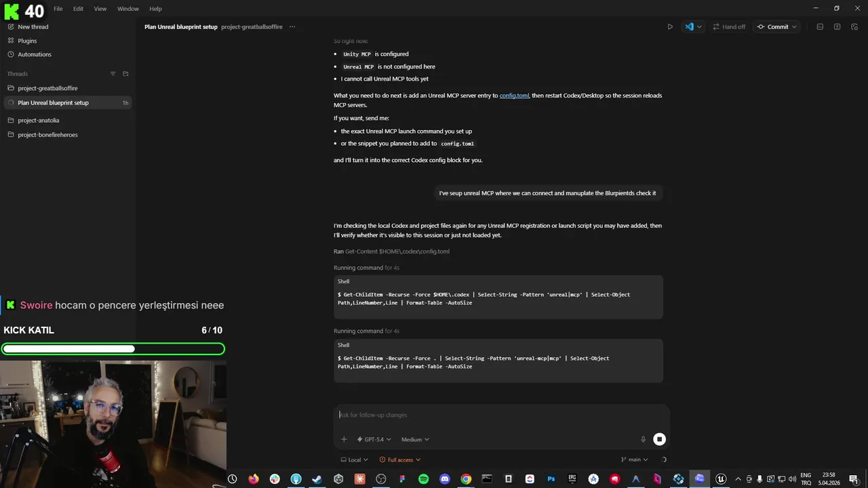Image resolution: width=868 pixels, height=488 pixels.
Task: Open the Full access permissions dropdown
Action: click(x=400, y=460)
